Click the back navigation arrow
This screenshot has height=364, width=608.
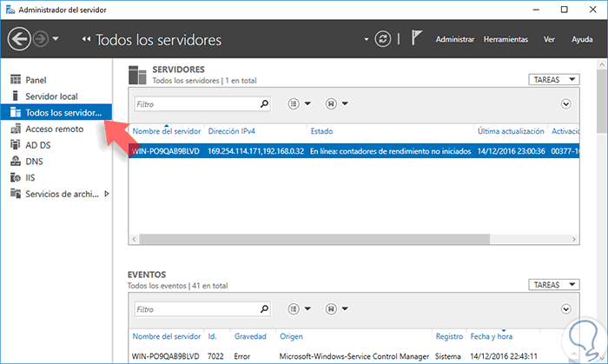coord(19,39)
